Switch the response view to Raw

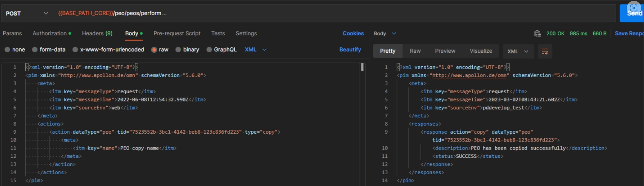click(415, 51)
